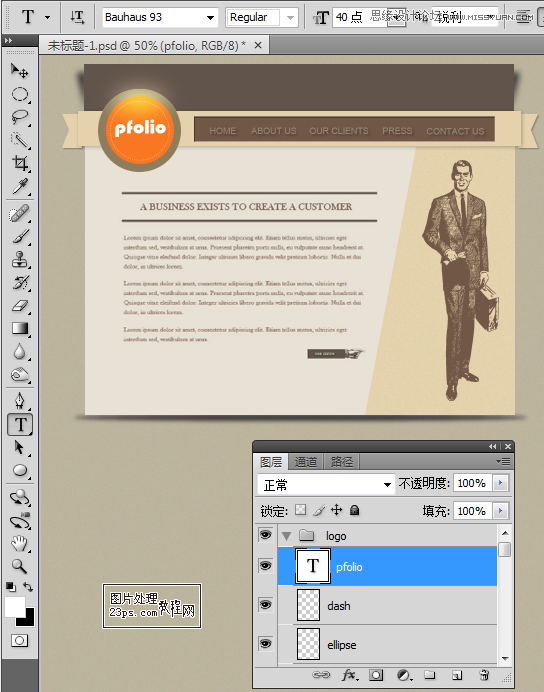
Task: Switch to the Paths tab
Action: coord(342,462)
